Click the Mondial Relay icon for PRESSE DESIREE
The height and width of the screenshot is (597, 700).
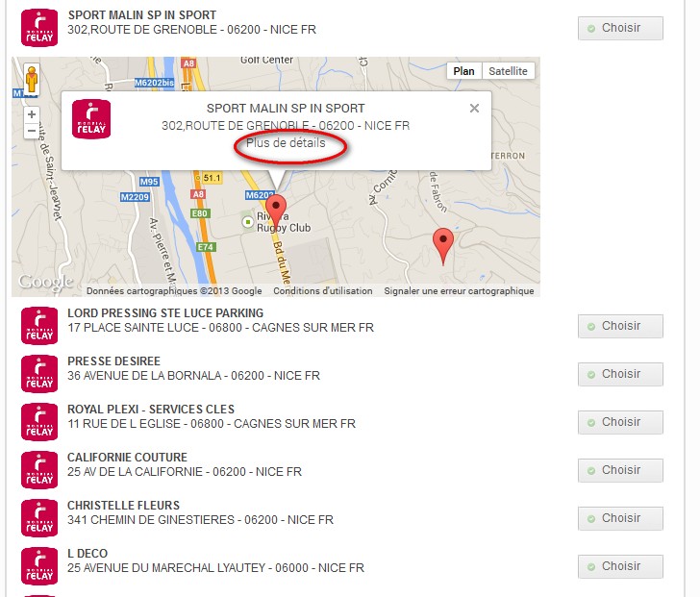(x=39, y=374)
